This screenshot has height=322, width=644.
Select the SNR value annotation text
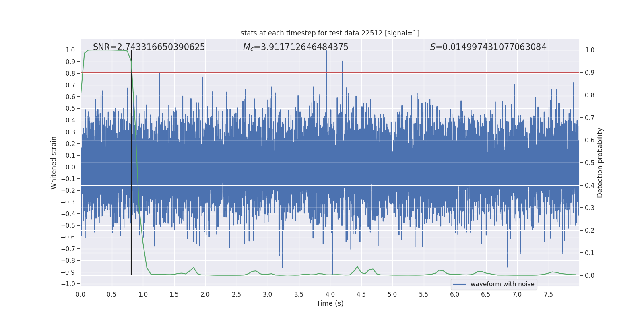pos(149,47)
